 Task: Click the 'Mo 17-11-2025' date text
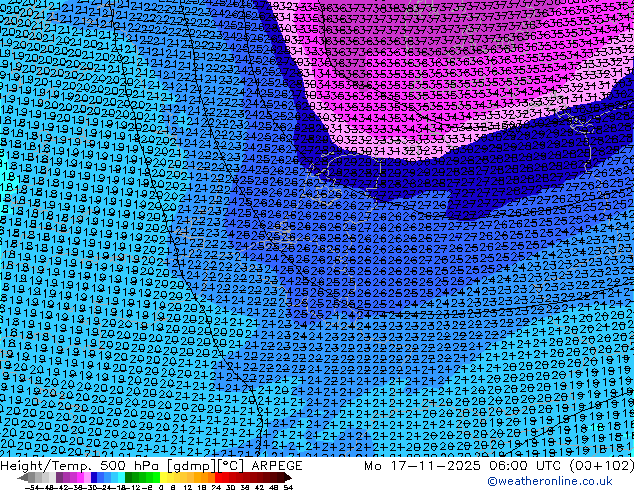click(x=422, y=466)
